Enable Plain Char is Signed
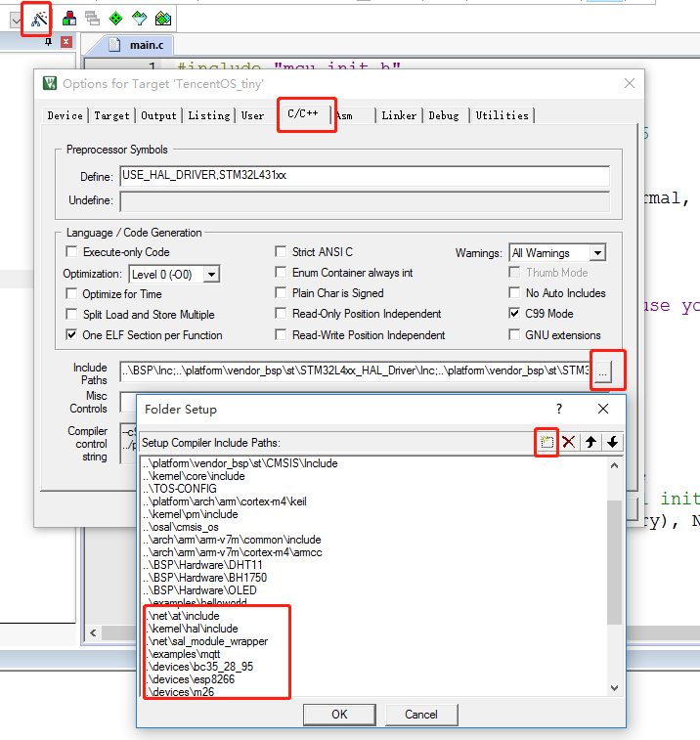The height and width of the screenshot is (740, 700). 281,293
